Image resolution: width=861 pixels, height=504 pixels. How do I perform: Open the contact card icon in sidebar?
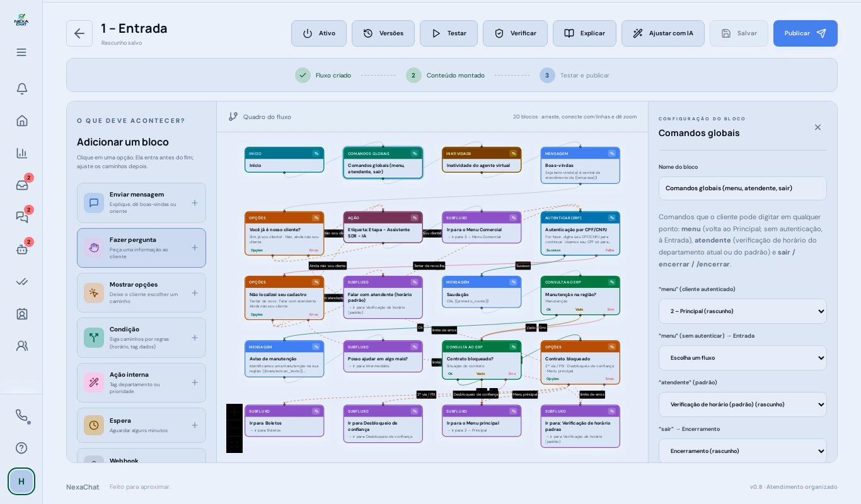(x=21, y=313)
